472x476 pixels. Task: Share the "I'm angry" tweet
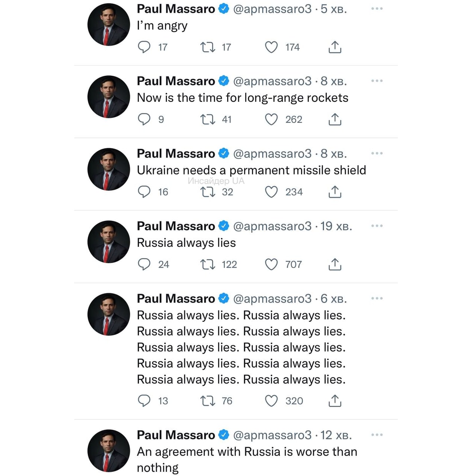point(335,47)
